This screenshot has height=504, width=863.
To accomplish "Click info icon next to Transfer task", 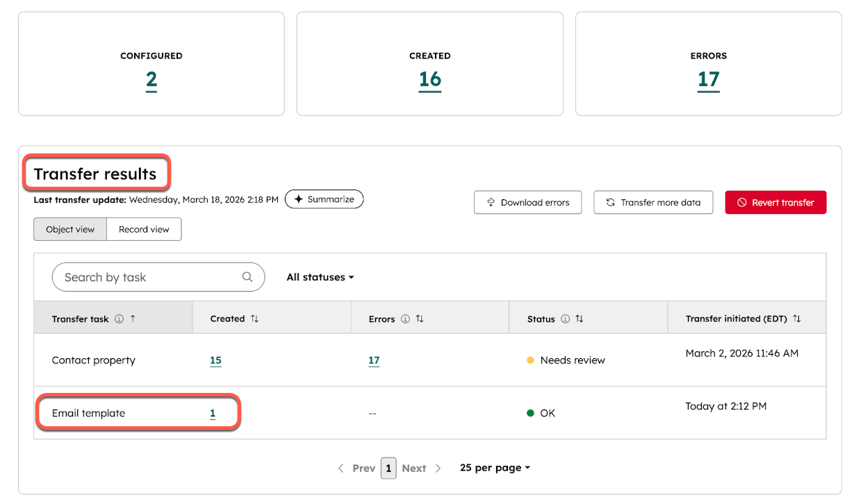I will pyautogui.click(x=119, y=319).
